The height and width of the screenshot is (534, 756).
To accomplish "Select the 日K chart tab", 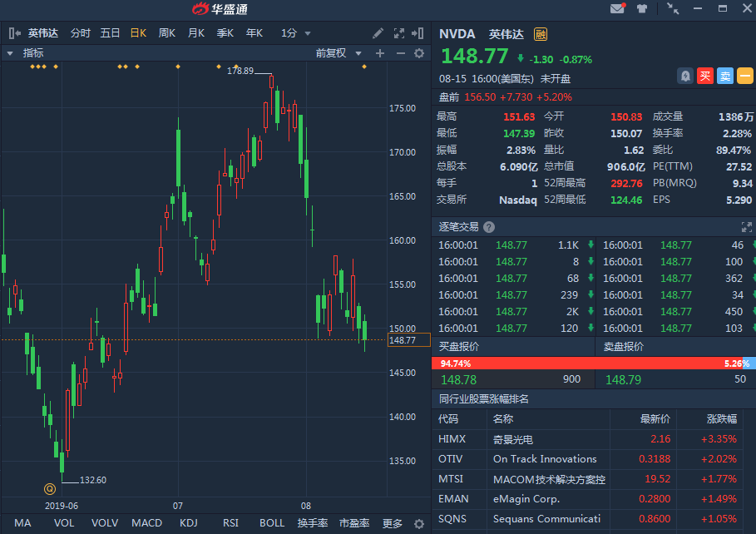I will 138,33.
